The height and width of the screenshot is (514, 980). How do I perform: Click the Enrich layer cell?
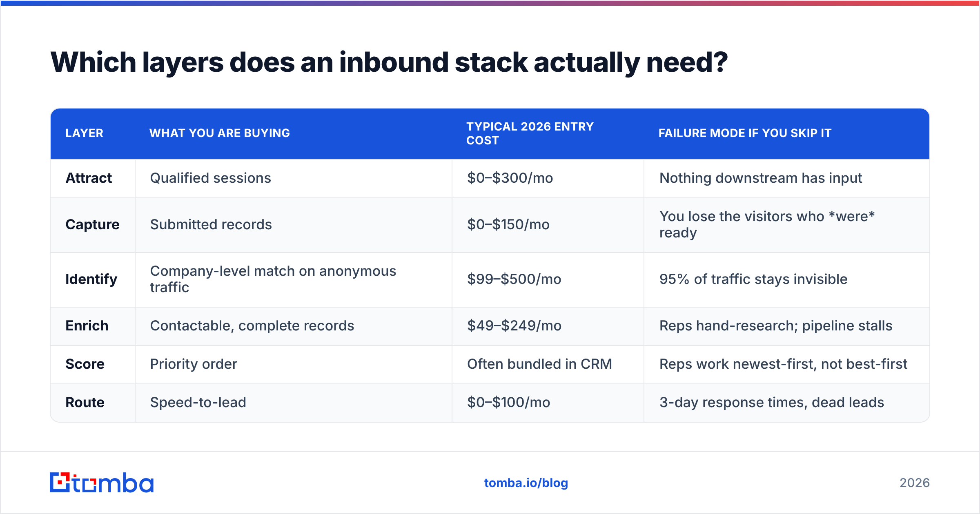point(93,326)
